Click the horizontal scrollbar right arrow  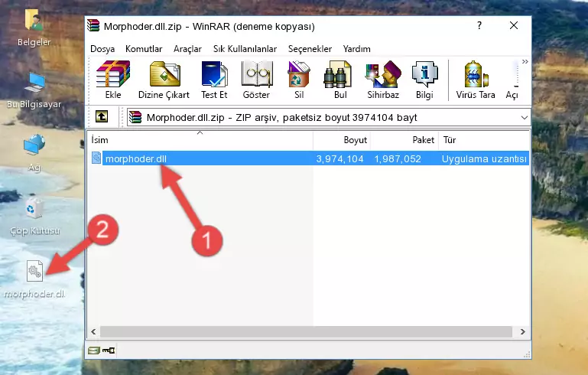(x=523, y=331)
